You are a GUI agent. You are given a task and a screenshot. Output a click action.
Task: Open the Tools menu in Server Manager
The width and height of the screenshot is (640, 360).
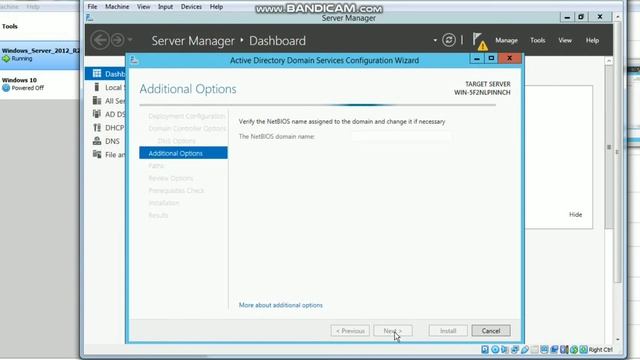click(538, 40)
